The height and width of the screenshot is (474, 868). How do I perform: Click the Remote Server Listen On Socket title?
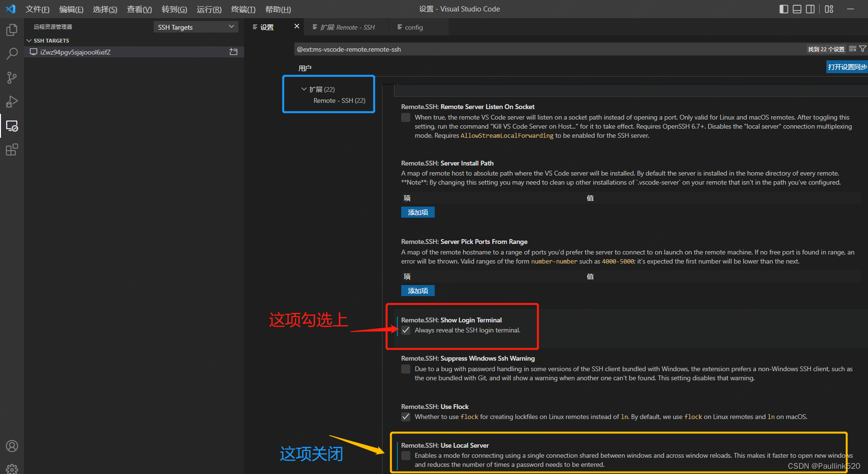click(468, 107)
